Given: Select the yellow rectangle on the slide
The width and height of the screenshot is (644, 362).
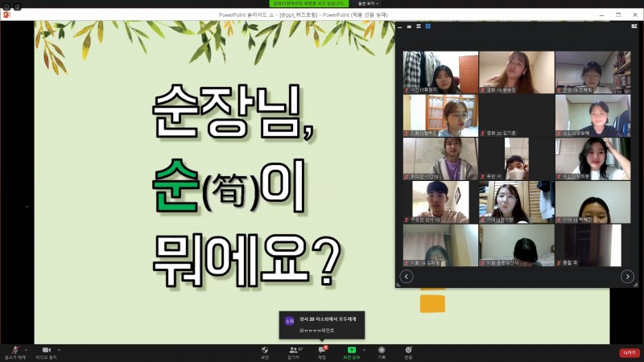Looking at the screenshot, I should (x=432, y=303).
